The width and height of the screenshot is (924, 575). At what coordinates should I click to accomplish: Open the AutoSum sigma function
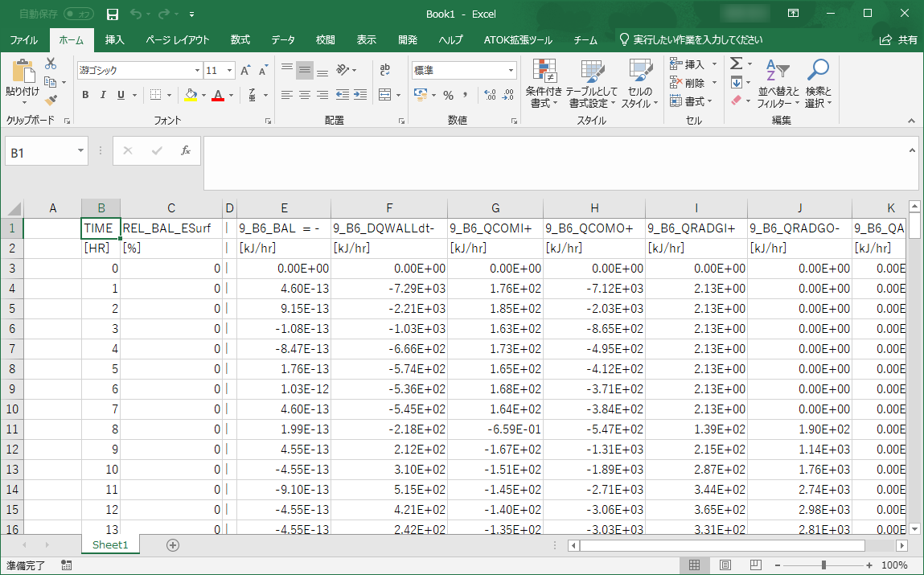[x=737, y=63]
